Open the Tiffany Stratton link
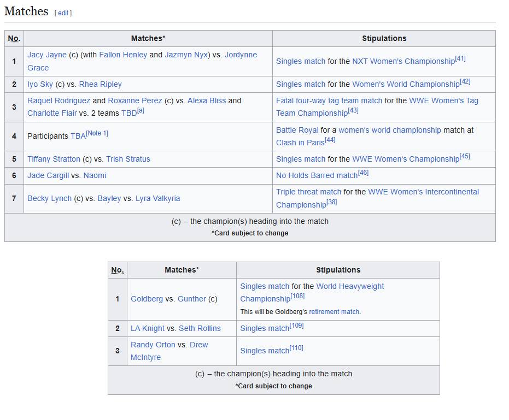Image resolution: width=509 pixels, height=420 pixels. [x=54, y=159]
